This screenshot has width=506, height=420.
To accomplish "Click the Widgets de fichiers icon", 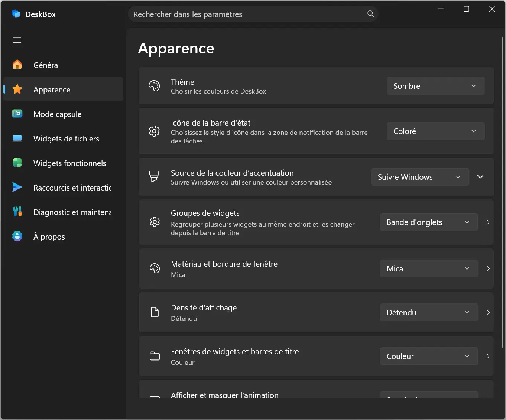I will pos(17,138).
